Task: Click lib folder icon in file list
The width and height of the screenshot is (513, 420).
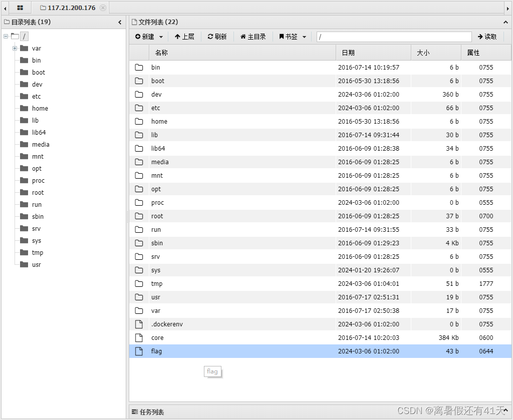Action: point(139,135)
